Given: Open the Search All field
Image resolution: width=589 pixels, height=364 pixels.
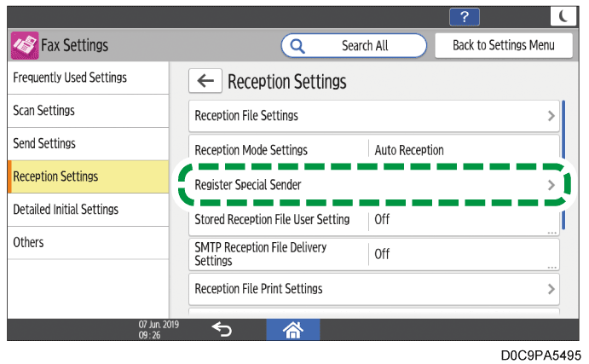Looking at the screenshot, I should tap(354, 45).
